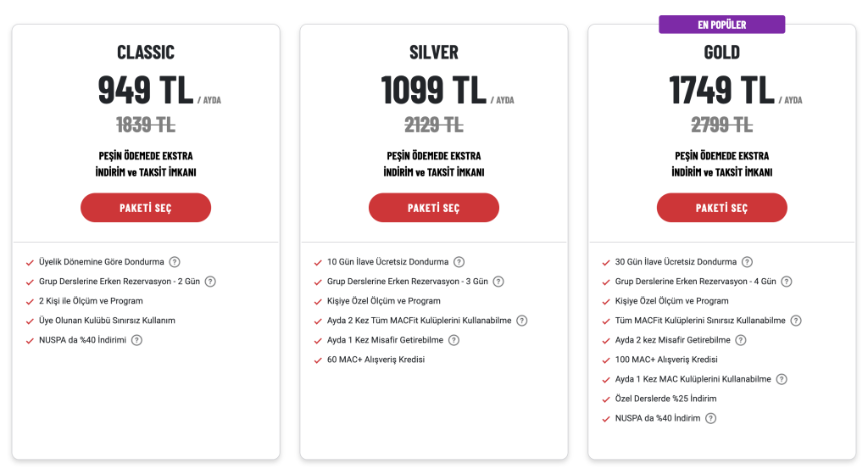Open help for Erken Rezervasyon - 3 Gün
The image size is (868, 469).
pos(498,282)
